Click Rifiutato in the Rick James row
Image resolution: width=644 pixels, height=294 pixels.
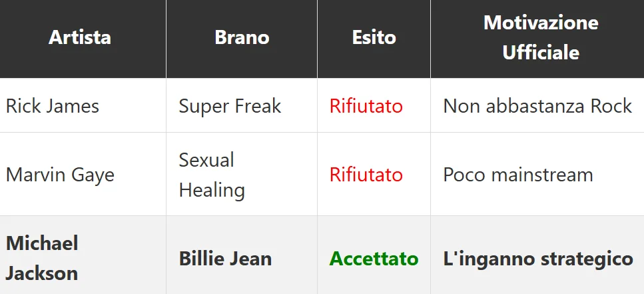point(366,106)
